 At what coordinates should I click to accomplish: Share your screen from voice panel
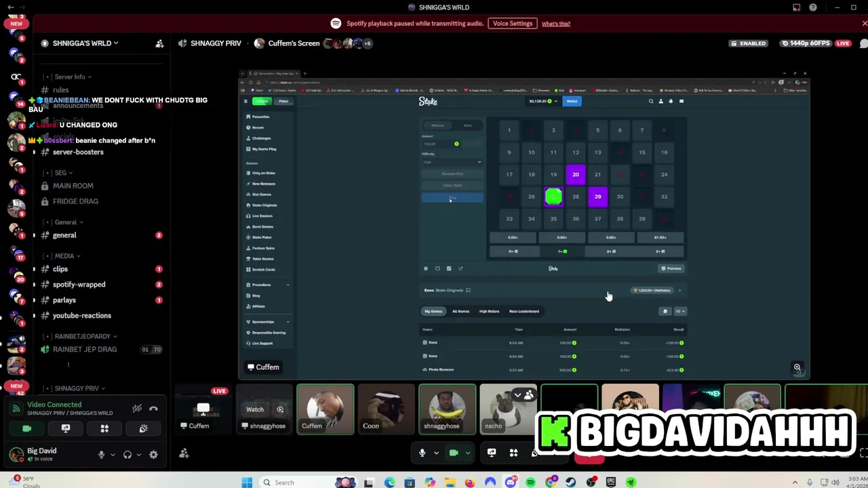tap(66, 429)
